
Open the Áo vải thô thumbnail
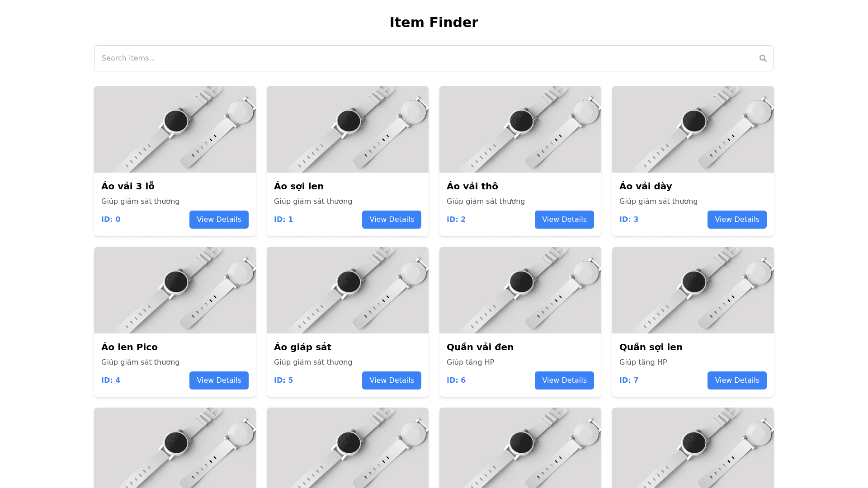pyautogui.click(x=520, y=129)
